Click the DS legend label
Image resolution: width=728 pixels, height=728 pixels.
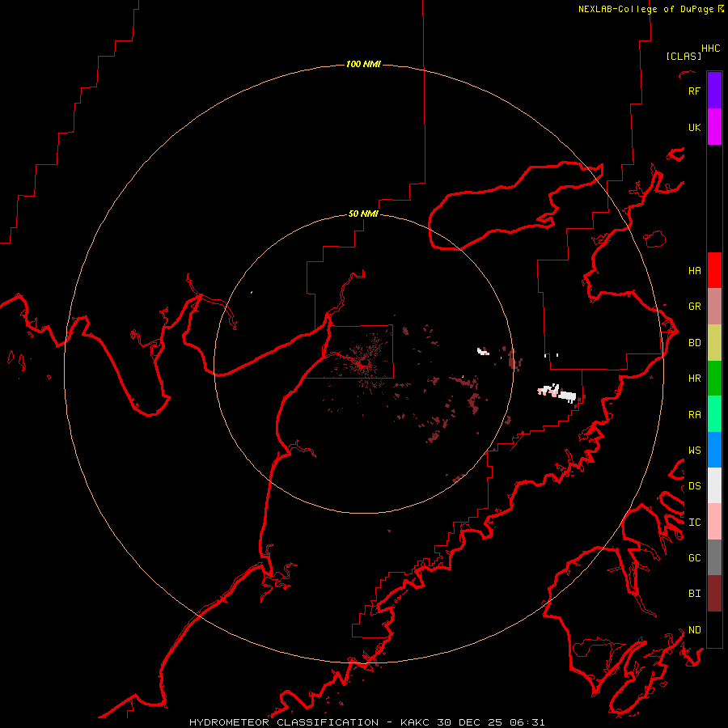[x=694, y=486]
